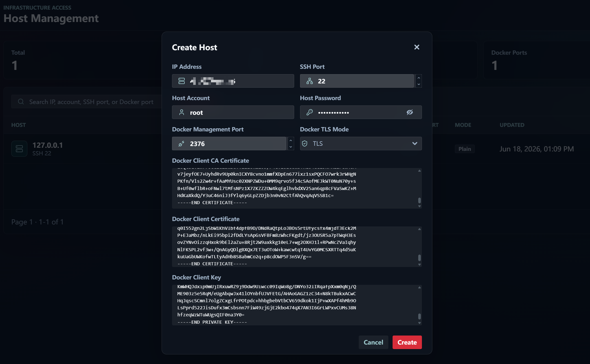Click the Host Management page heading
The height and width of the screenshot is (364, 590).
point(51,18)
